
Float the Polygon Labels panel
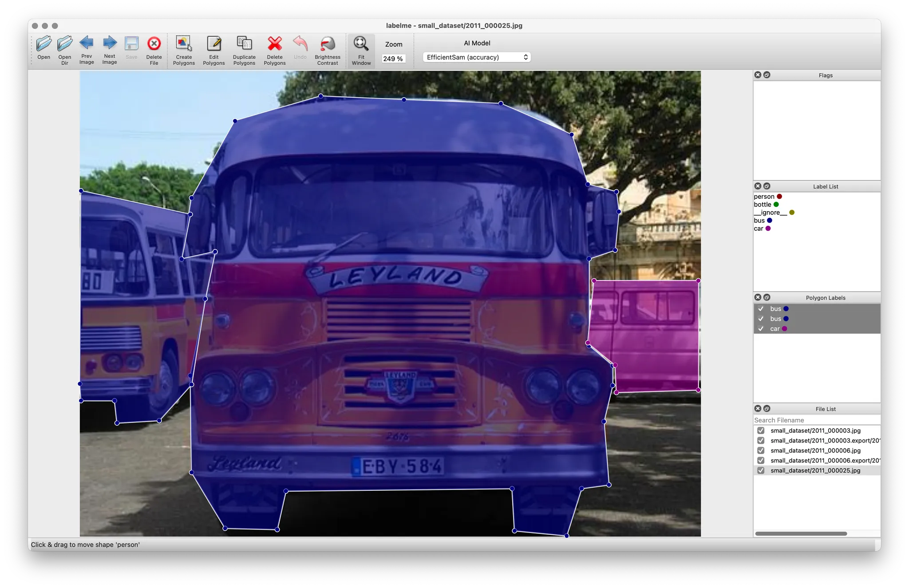tap(767, 297)
